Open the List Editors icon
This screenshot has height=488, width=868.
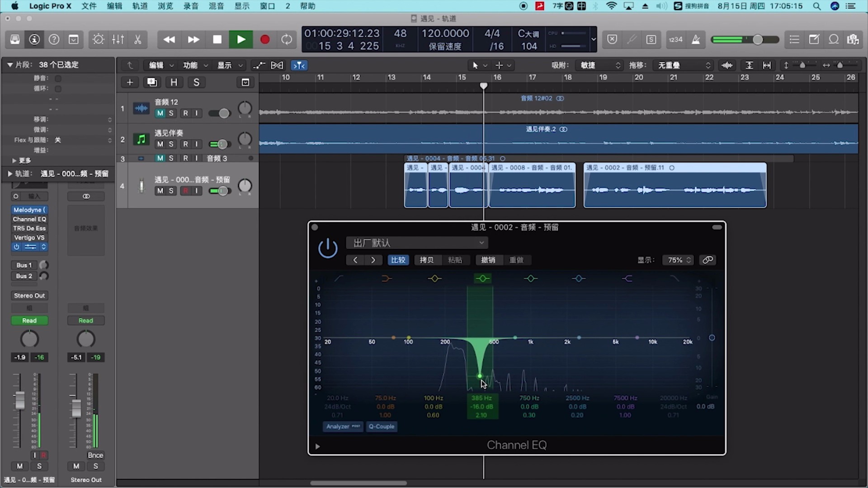tap(794, 40)
